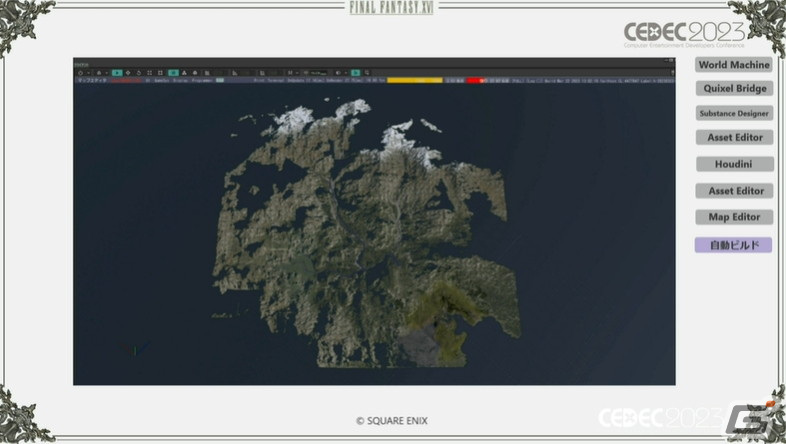786x444 pixels.
Task: Open the Map Editor button
Action: click(x=734, y=217)
